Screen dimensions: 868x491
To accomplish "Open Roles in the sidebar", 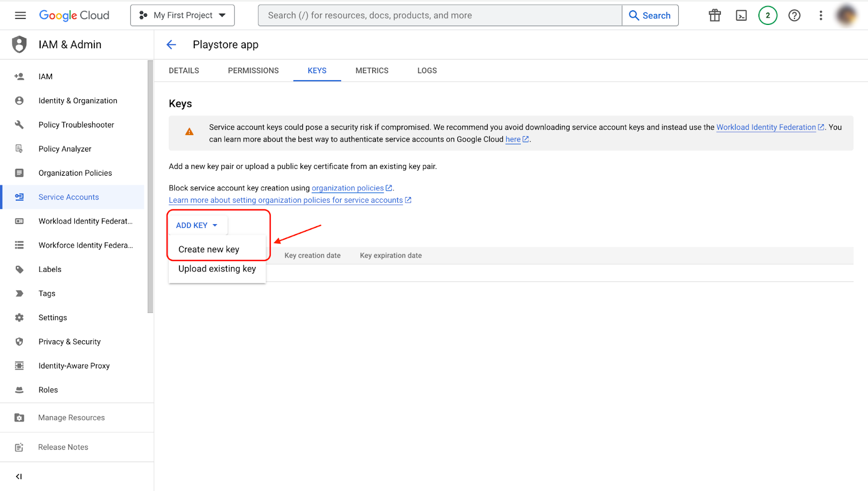I will click(x=48, y=390).
